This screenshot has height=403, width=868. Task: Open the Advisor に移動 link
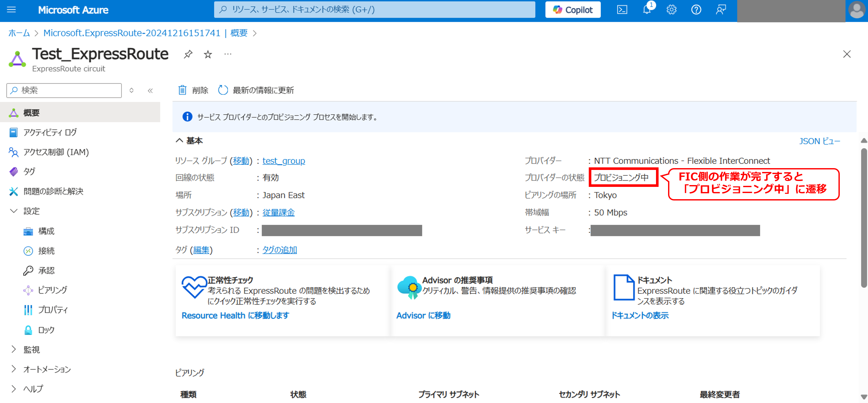tap(423, 315)
